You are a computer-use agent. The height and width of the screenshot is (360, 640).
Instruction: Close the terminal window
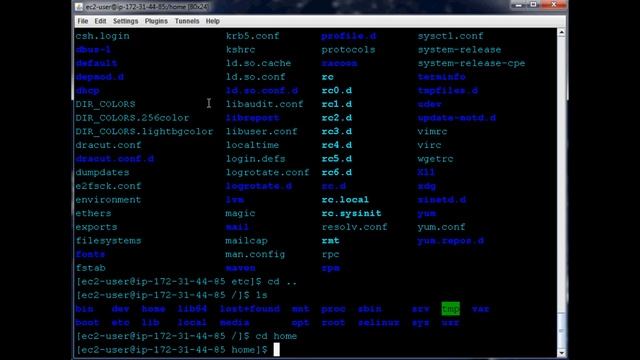[553, 5]
